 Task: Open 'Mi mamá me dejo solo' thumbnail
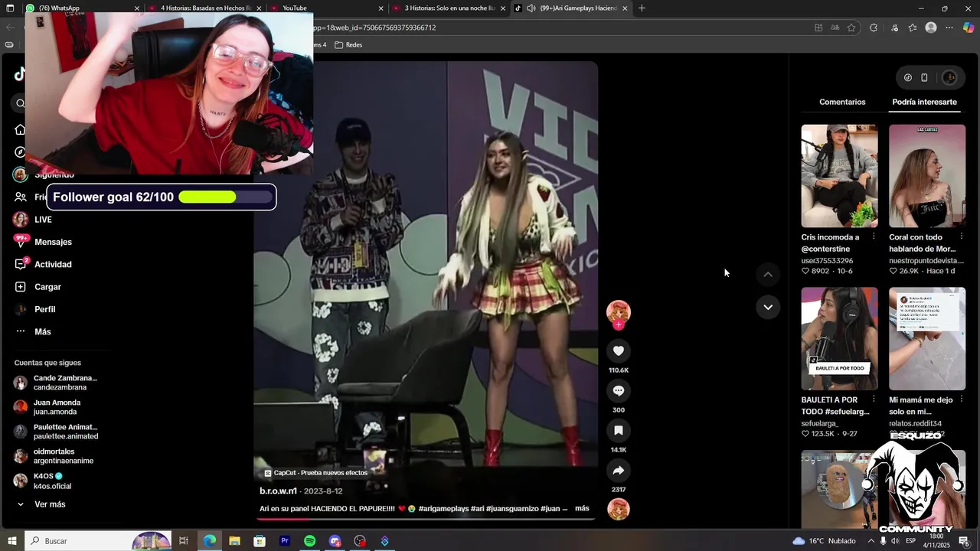[927, 338]
